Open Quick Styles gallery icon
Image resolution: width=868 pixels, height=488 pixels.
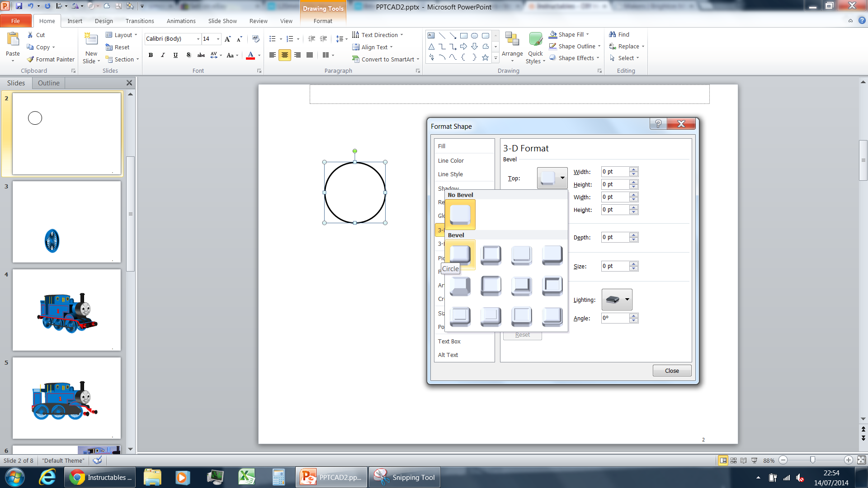point(536,40)
